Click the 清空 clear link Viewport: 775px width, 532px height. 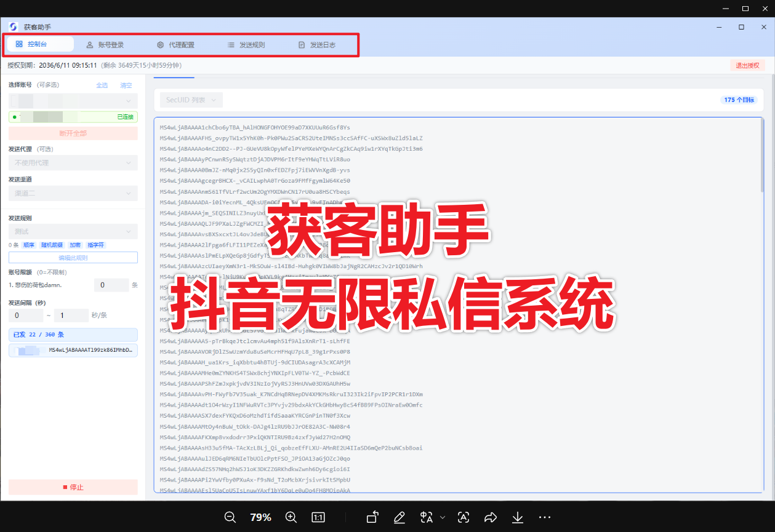126,85
